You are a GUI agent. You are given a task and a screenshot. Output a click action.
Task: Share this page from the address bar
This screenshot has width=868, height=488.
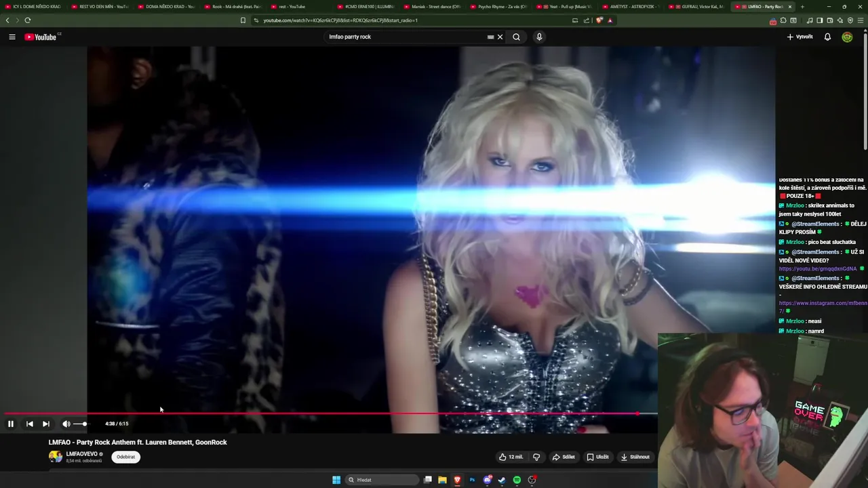[585, 20]
